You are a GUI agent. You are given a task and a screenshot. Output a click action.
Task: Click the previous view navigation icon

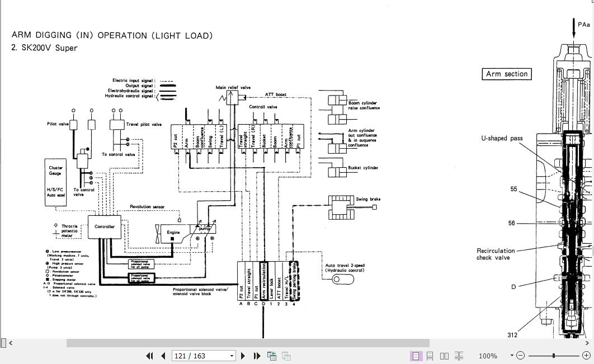(x=272, y=356)
